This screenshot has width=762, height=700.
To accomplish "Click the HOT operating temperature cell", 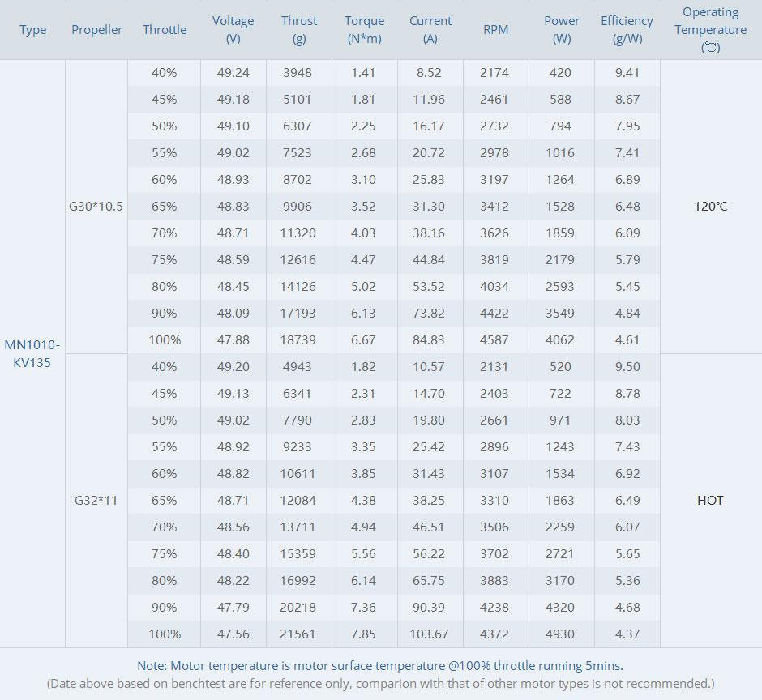I will tap(710, 501).
